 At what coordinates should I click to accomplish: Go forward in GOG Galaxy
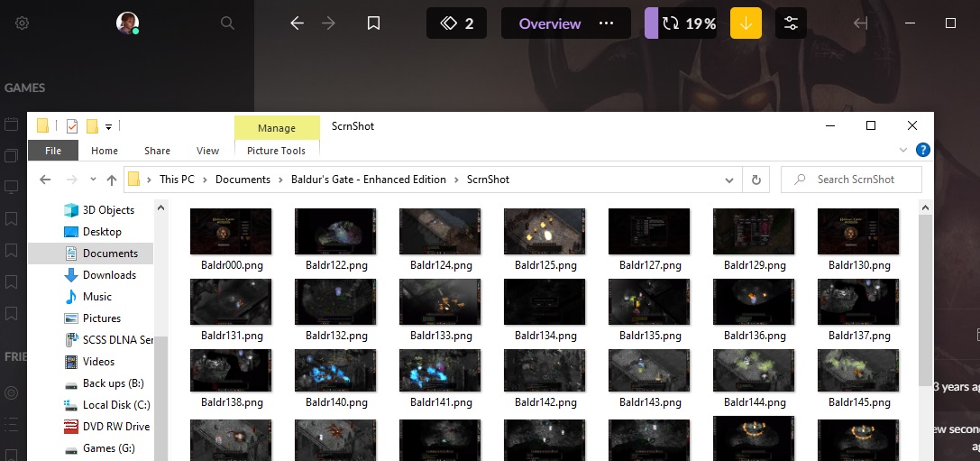coord(328,23)
